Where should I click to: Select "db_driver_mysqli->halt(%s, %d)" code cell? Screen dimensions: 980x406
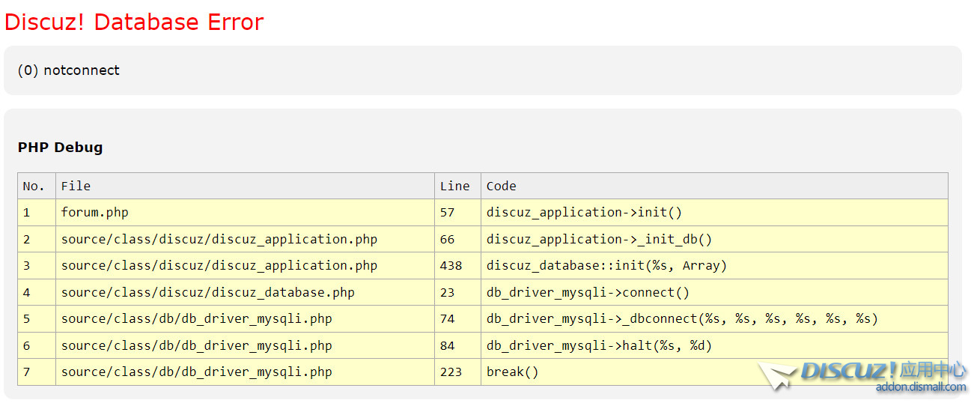715,346
